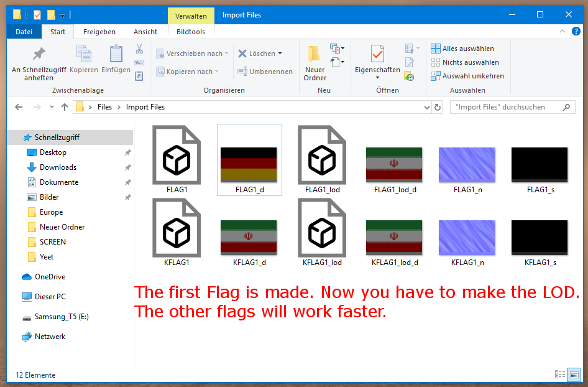Click the search magnifier icon
This screenshot has width=588, height=387.
(566, 108)
